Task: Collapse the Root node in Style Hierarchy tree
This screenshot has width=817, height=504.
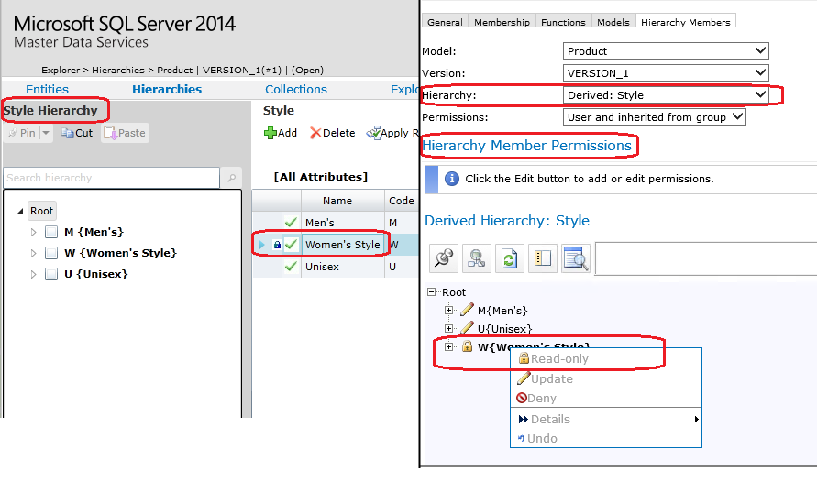Action: [x=20, y=211]
